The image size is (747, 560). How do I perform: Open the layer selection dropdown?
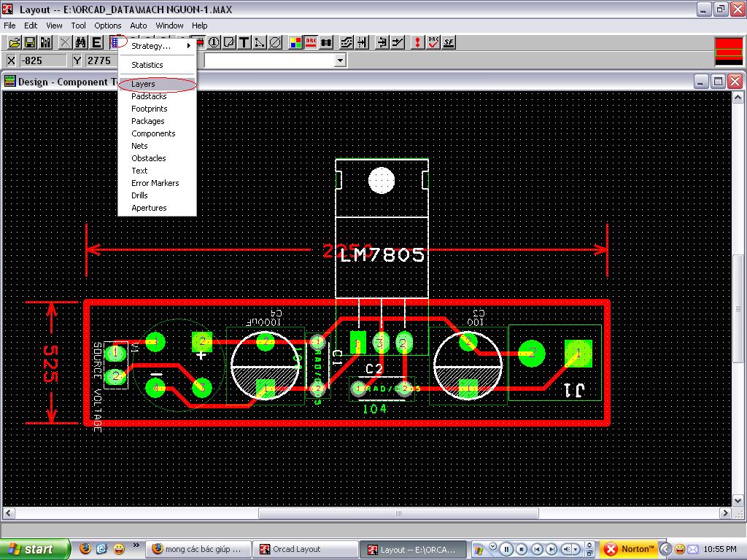tap(340, 61)
